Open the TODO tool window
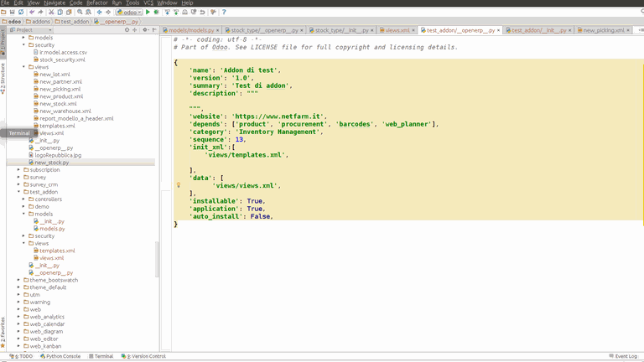 21,356
